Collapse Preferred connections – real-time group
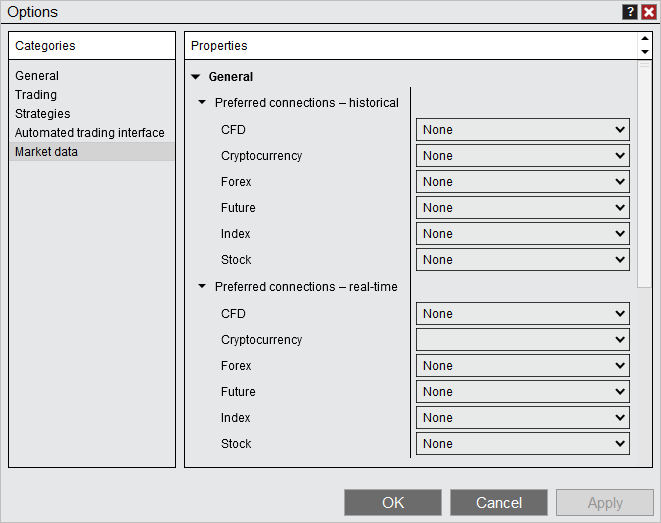The height and width of the screenshot is (523, 661). point(203,287)
